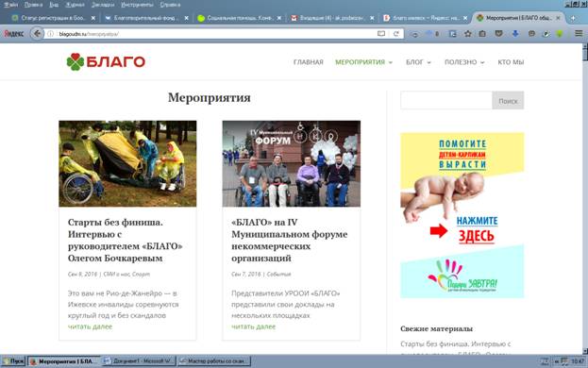The width and height of the screenshot is (588, 368).
Task: Reload the page with the refresh icon
Action: 396,34
